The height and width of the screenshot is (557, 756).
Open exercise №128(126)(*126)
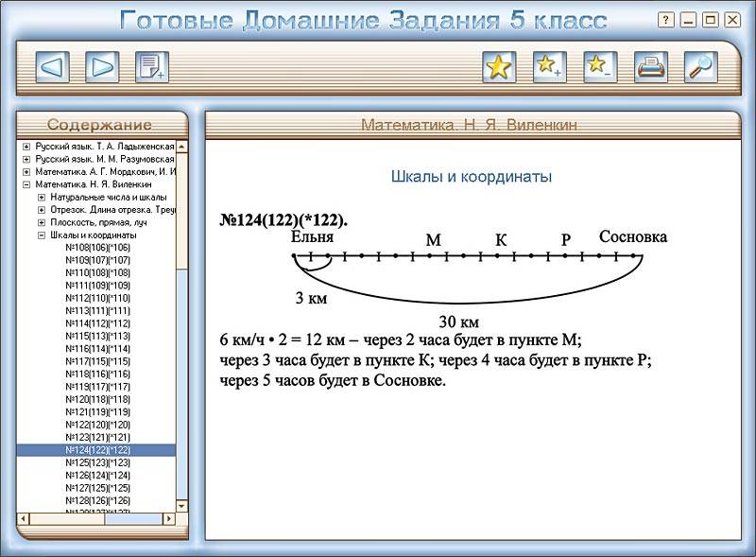coord(98,500)
